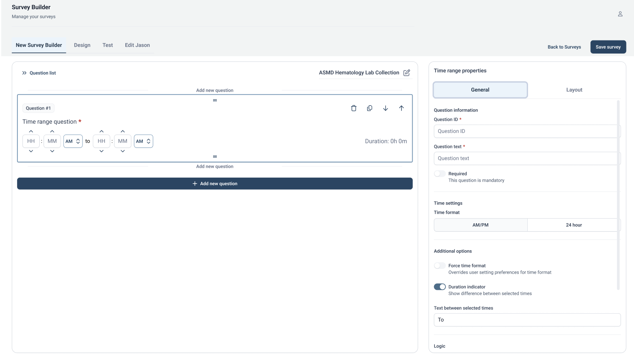634x364 pixels.
Task: Duplicate Question #1 using copy icon
Action: coord(369,108)
